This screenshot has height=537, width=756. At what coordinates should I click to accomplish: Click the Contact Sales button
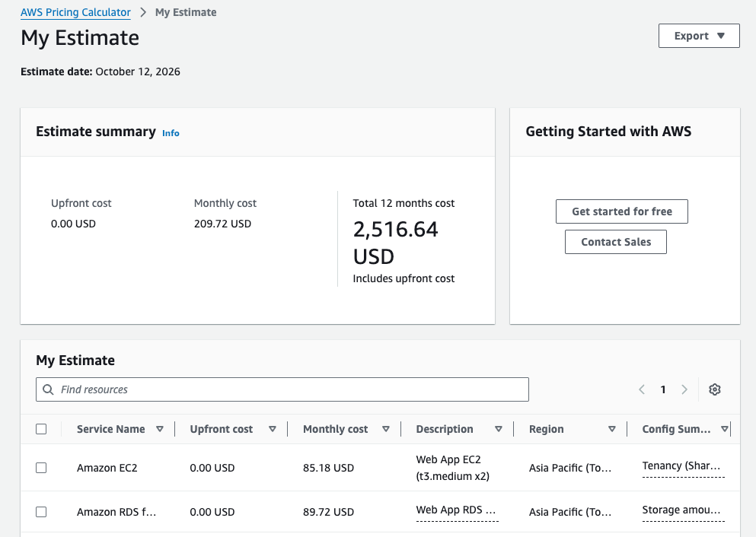pos(616,242)
